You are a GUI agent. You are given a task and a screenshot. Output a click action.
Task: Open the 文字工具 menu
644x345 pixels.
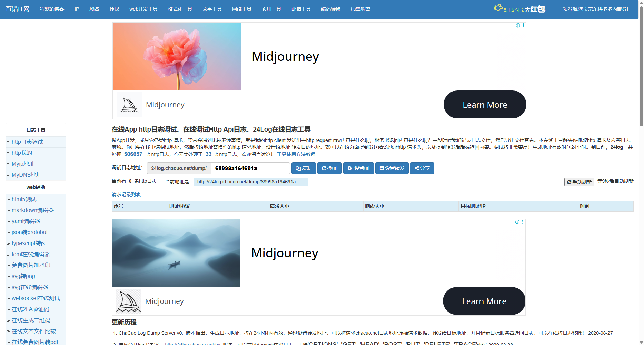click(x=212, y=9)
